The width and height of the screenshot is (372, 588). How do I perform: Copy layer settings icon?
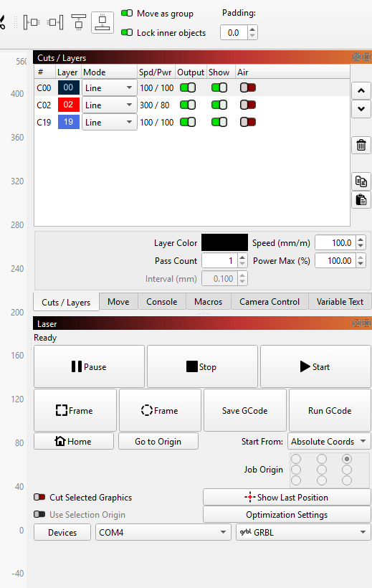[361, 181]
